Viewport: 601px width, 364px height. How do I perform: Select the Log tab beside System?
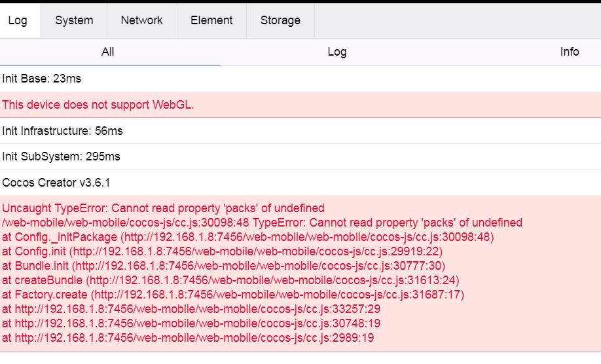(x=18, y=20)
